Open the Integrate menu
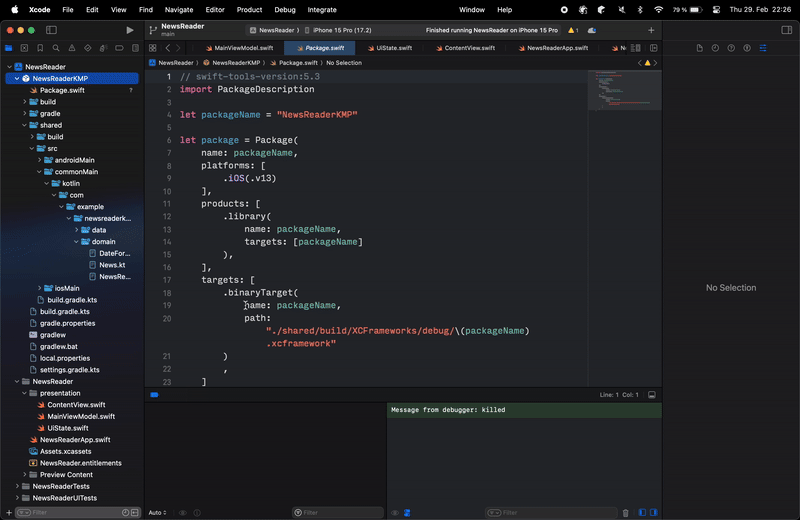Image resolution: width=800 pixels, height=520 pixels. pos(322,10)
